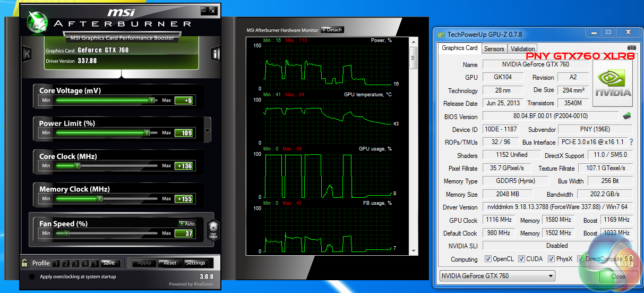Click the Core Clock value box +136
644x293 pixels.
[x=184, y=166]
